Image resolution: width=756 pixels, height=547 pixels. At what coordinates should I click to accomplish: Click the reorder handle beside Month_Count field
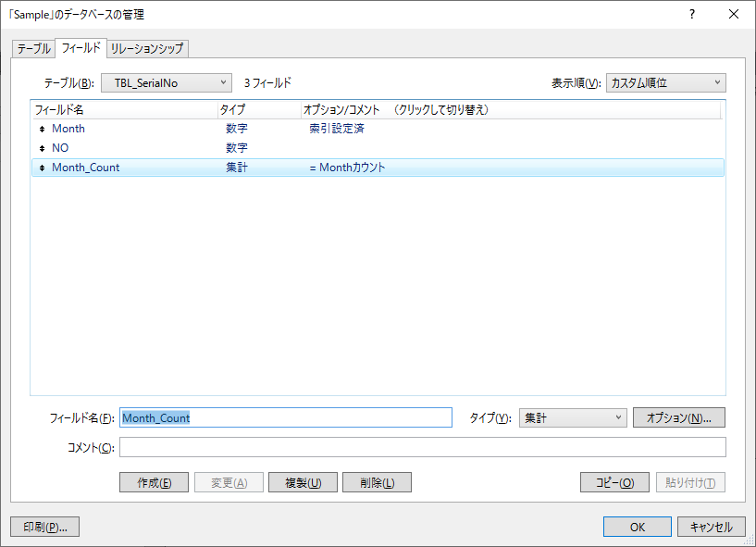tap(43, 168)
